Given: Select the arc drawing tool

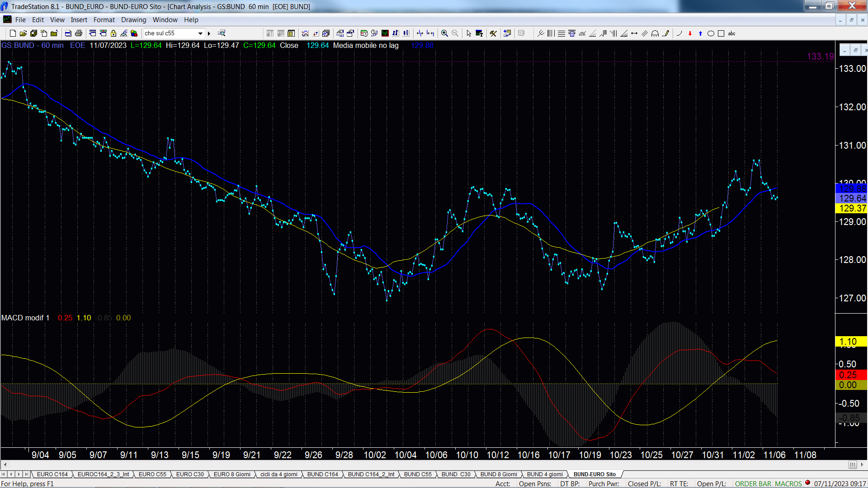Looking at the screenshot, I should click(x=655, y=33).
